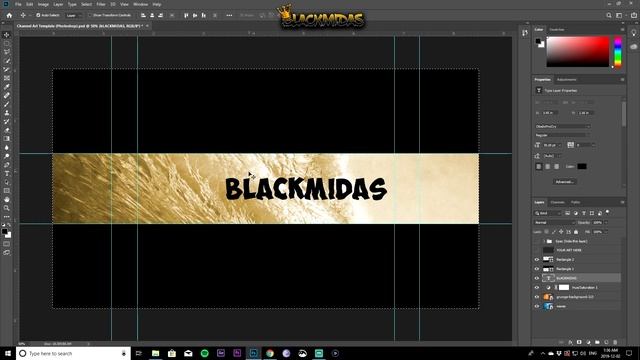
Task: Open the Fill dropdown arrow
Action: coord(606,232)
